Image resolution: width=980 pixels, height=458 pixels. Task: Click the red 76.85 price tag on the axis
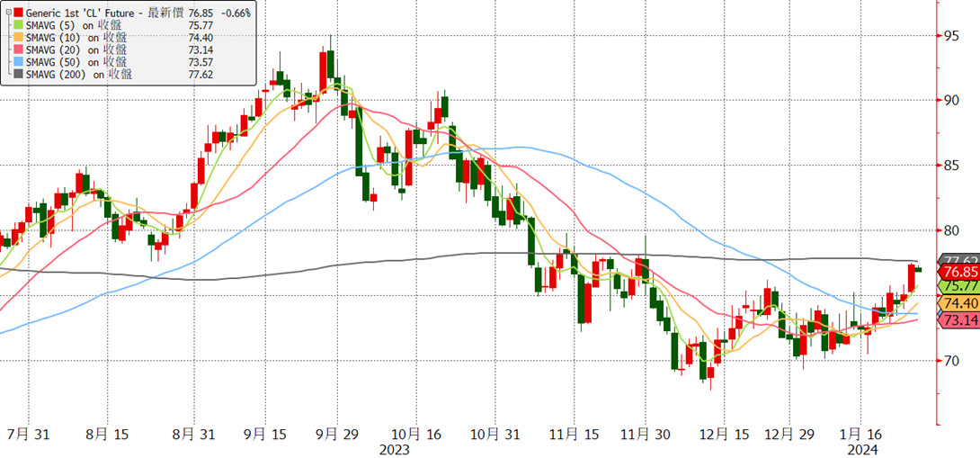pos(958,272)
